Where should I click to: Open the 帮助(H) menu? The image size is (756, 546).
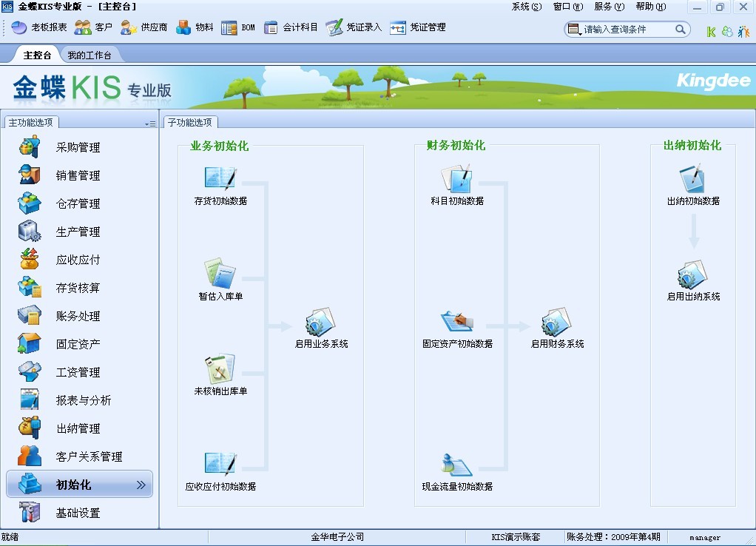coord(651,7)
